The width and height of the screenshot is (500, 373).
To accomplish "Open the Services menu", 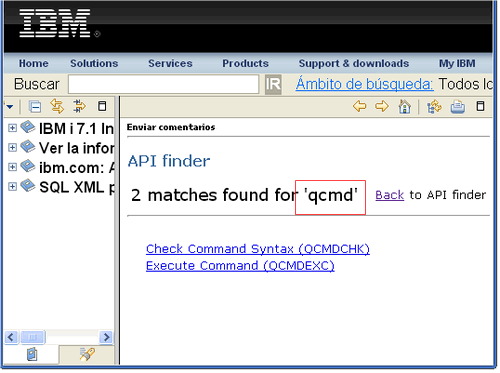I will pyautogui.click(x=170, y=63).
